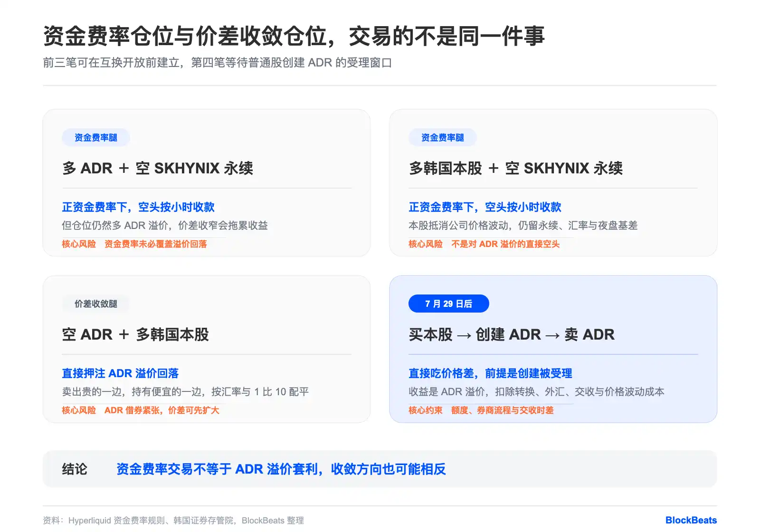
Task: Click the '资金费率腿' tag above '多韩国本股 + 空 SKHYNIX 永续'
Action: pyautogui.click(x=442, y=137)
